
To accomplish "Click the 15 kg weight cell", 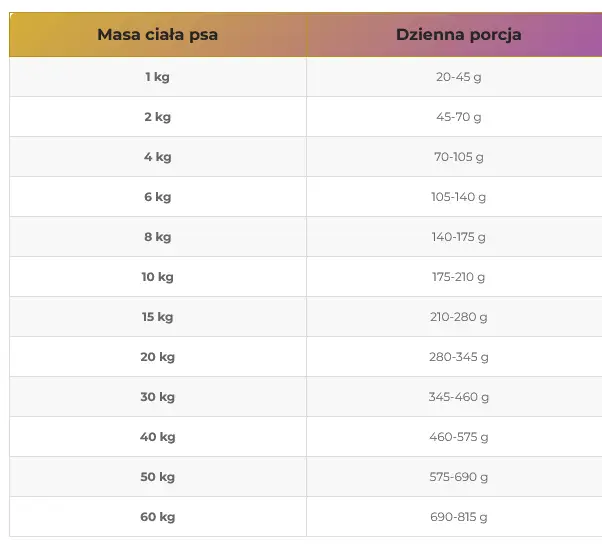I will click(x=157, y=317).
